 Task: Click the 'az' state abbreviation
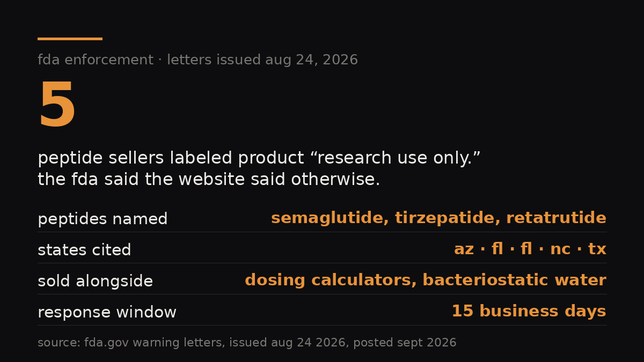tap(464, 250)
